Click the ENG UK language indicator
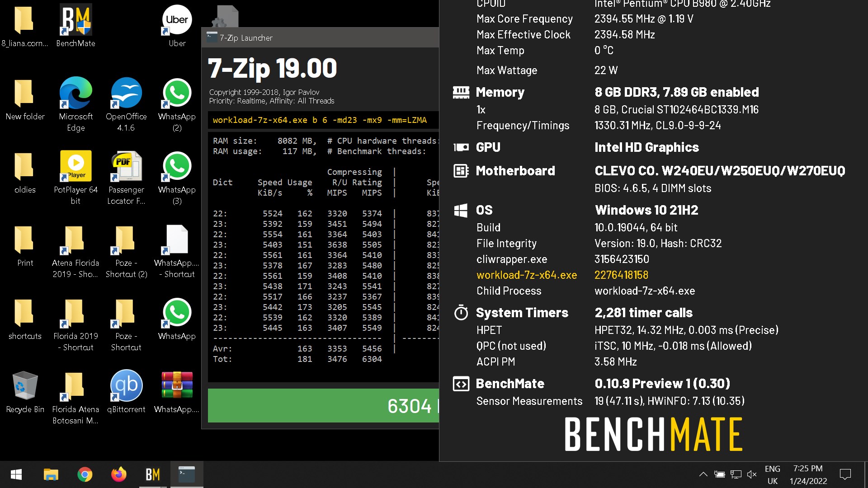The height and width of the screenshot is (488, 868). pyautogui.click(x=772, y=475)
